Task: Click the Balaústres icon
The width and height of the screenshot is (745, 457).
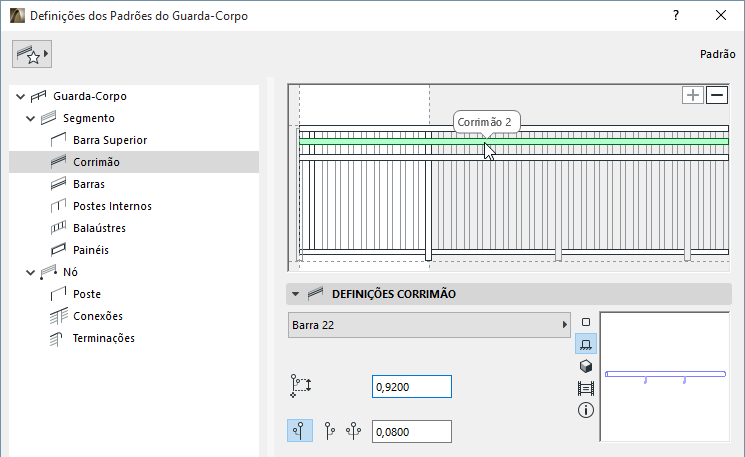Action: coord(58,228)
